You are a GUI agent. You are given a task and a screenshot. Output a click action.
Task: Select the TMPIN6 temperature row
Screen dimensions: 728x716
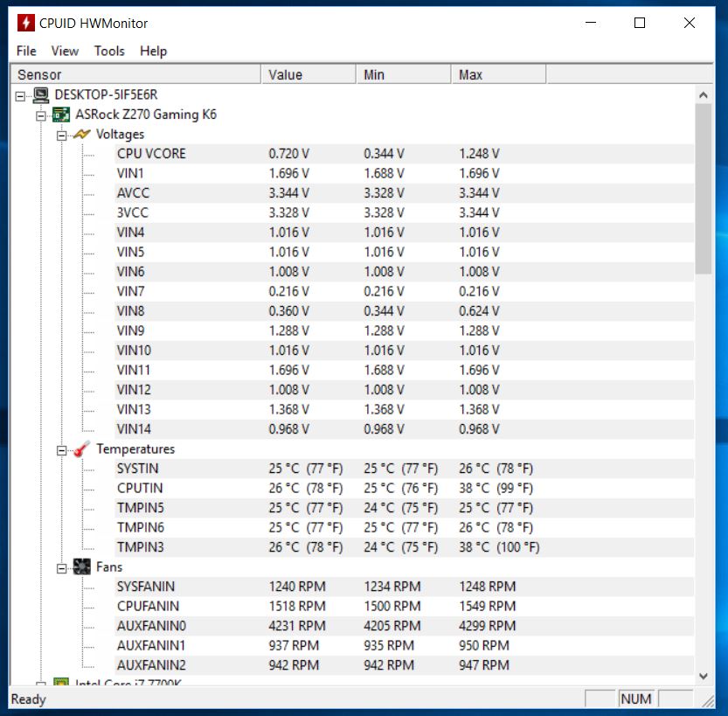pos(404,527)
